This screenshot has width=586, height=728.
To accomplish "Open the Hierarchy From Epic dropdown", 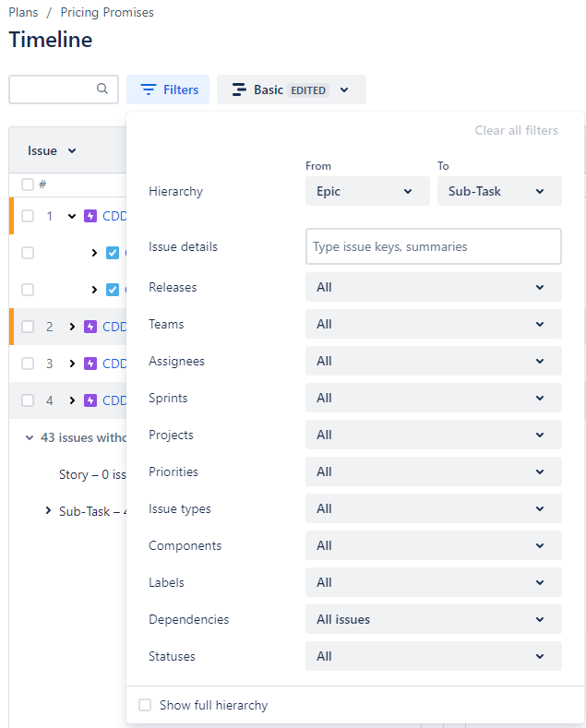I will 367,191.
